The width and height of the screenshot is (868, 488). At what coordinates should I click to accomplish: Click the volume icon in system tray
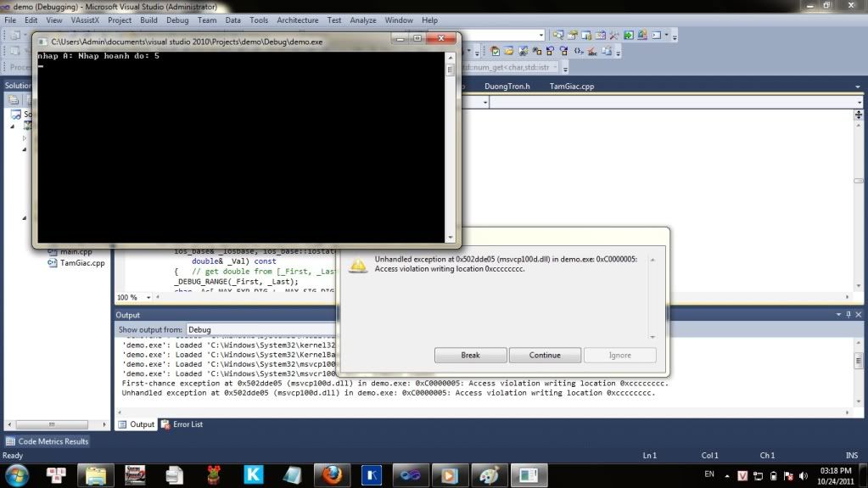pyautogui.click(x=804, y=476)
